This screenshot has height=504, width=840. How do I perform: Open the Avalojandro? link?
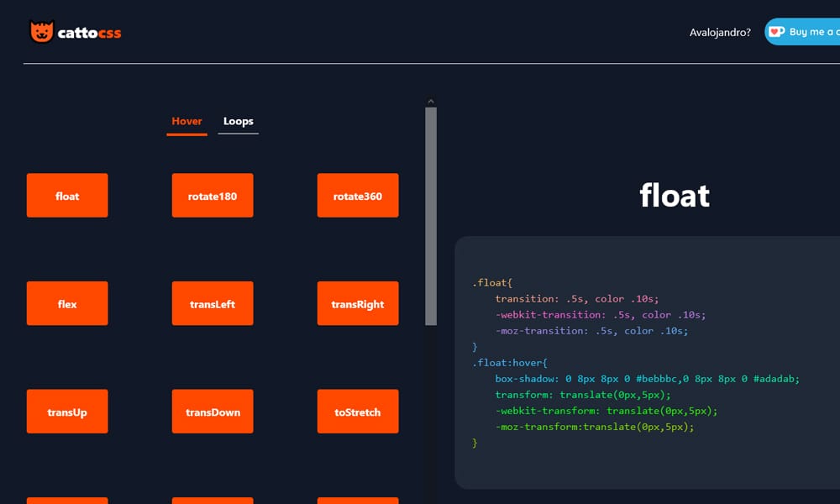(x=720, y=32)
